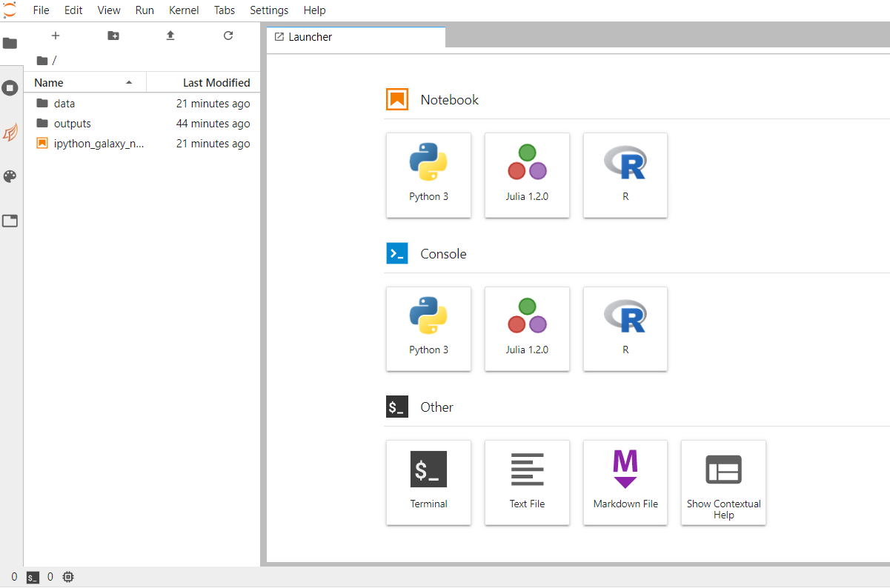Open the Edit menu
890x588 pixels.
[x=73, y=10]
